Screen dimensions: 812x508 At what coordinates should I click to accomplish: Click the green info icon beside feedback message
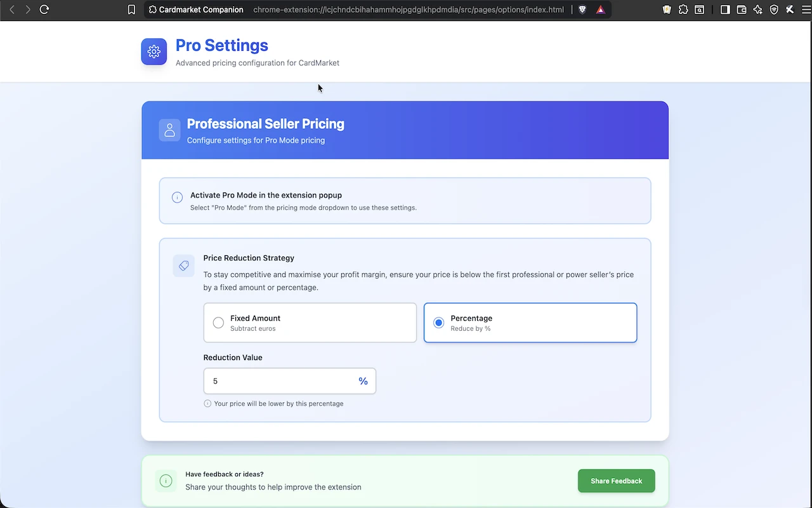click(x=166, y=481)
